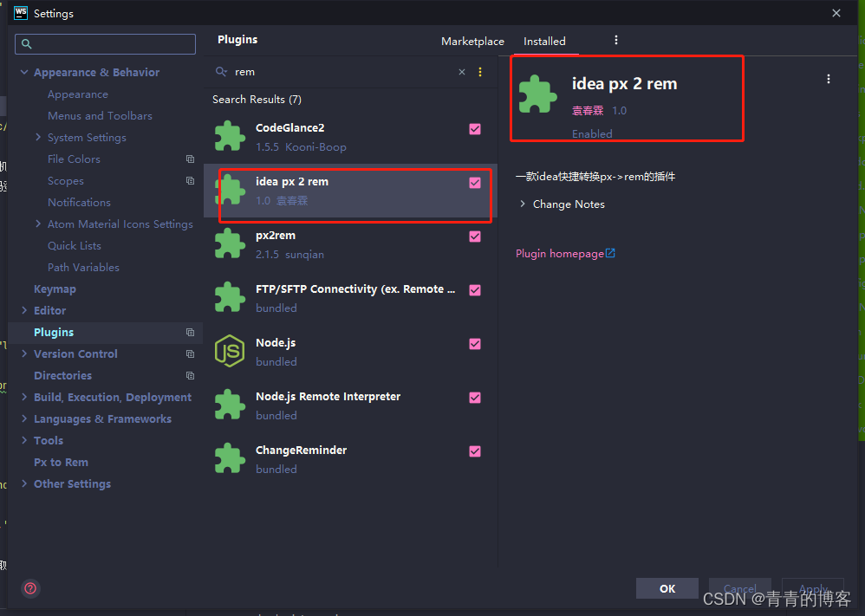The image size is (865, 616).
Task: Click the project-level icon beside Version Control
Action: [191, 353]
